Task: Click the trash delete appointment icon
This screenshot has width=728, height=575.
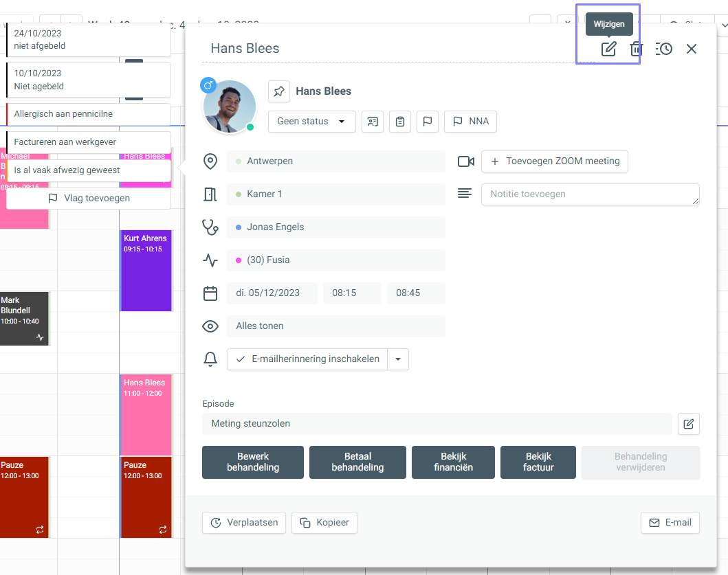Action: (x=636, y=49)
